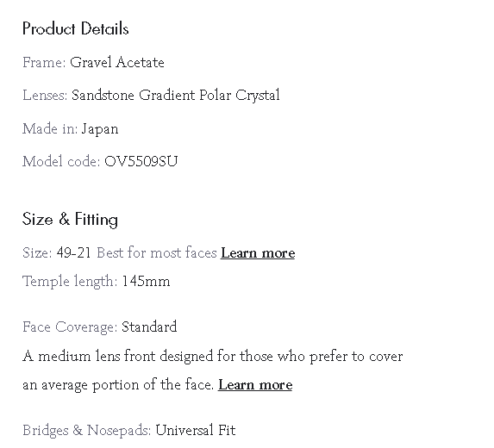Screen dimensions: 494x448
Task: Click the Universal Fit value
Action: click(x=196, y=430)
